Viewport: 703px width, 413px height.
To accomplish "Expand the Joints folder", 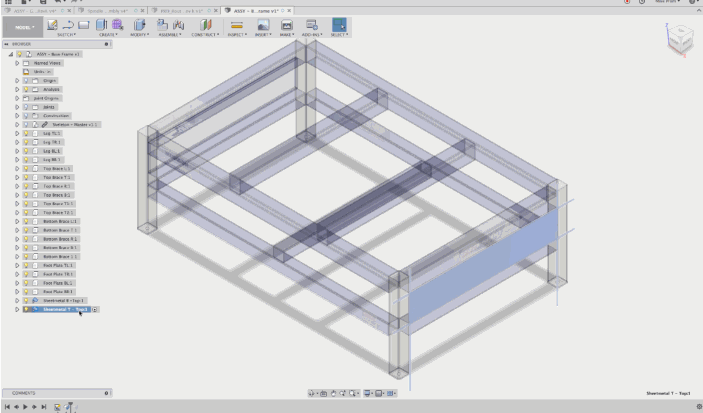I will (17, 107).
